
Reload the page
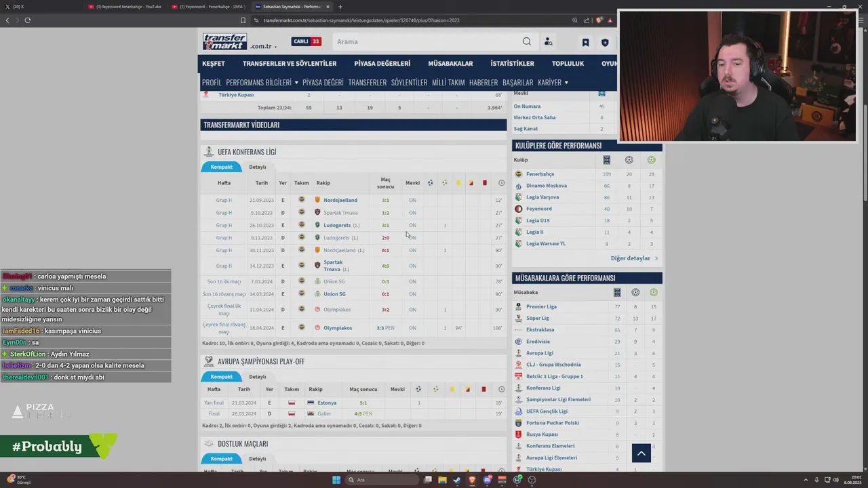coord(27,20)
